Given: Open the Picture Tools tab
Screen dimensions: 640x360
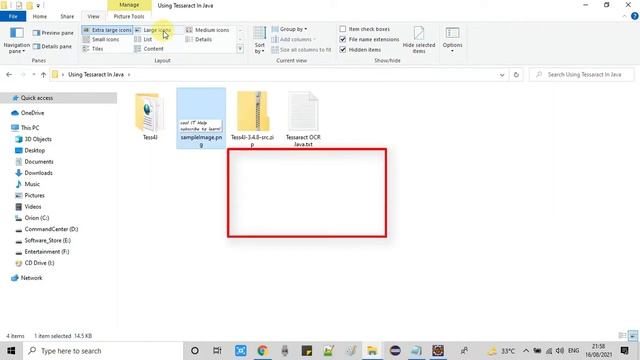Looking at the screenshot, I should click(x=129, y=16).
